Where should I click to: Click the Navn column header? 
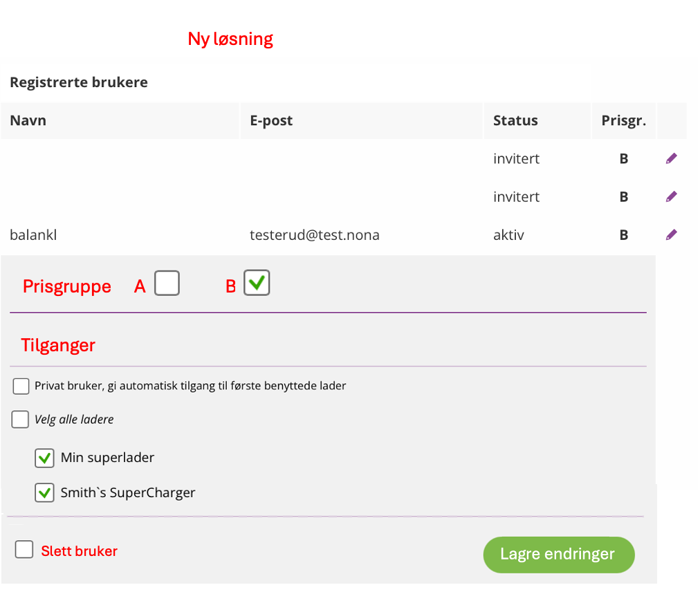click(28, 120)
